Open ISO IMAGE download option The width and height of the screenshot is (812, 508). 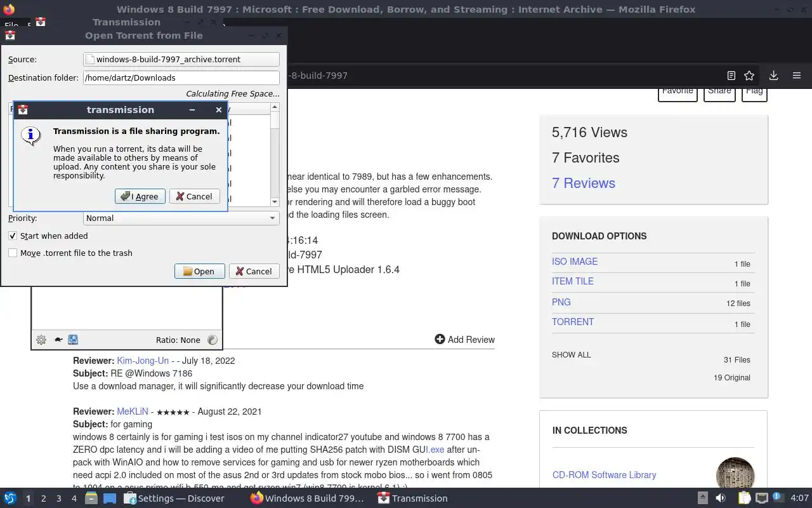(575, 262)
